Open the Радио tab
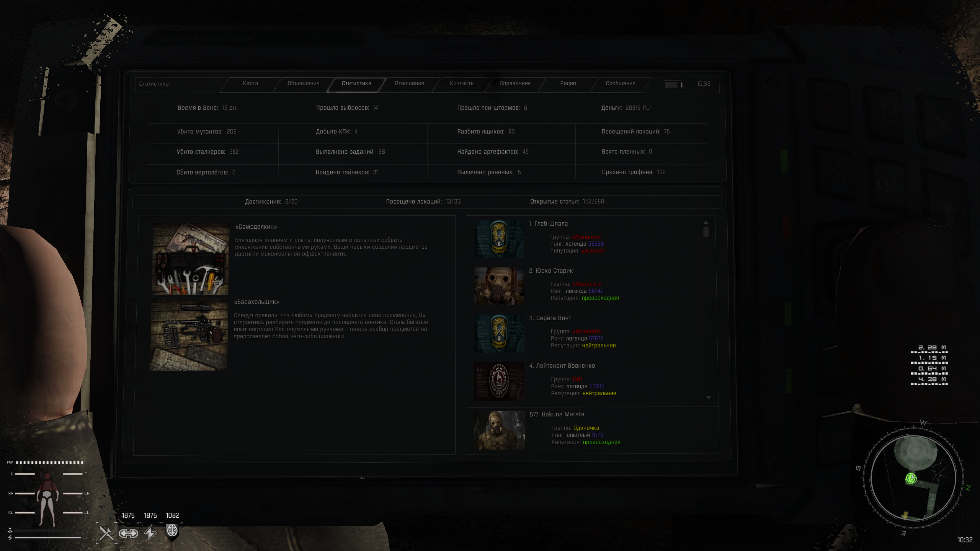 (x=568, y=83)
